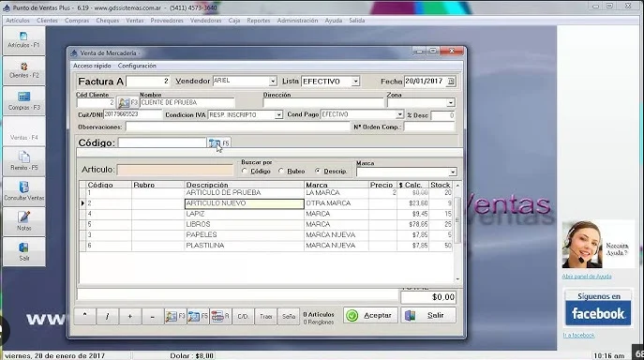The image size is (644, 360).
Task: Select the Descrip. search radio button
Action: tap(318, 171)
